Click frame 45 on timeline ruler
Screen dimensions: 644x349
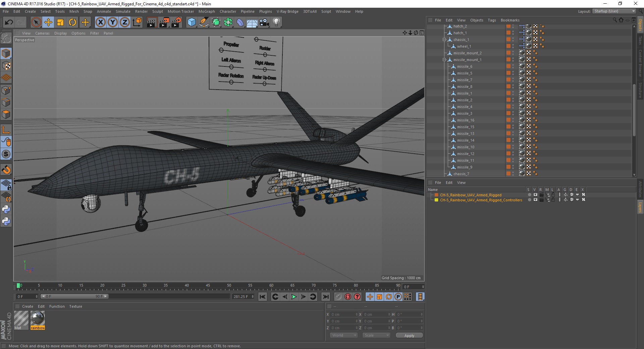click(208, 286)
